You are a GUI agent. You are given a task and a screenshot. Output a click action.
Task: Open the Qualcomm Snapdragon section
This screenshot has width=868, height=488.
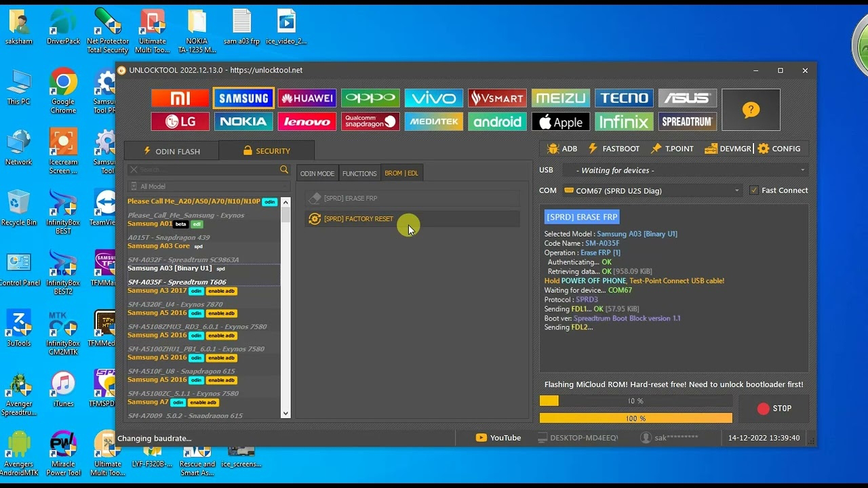coord(370,121)
